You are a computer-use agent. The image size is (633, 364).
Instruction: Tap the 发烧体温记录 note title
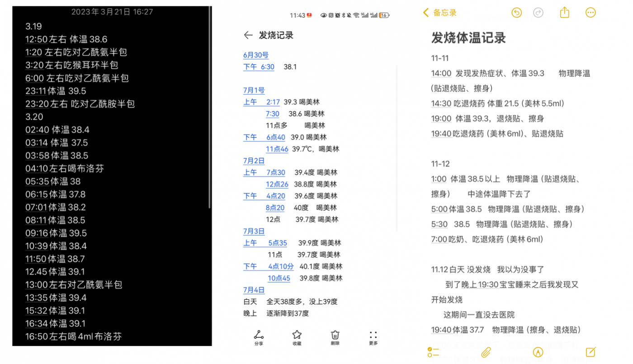(468, 38)
